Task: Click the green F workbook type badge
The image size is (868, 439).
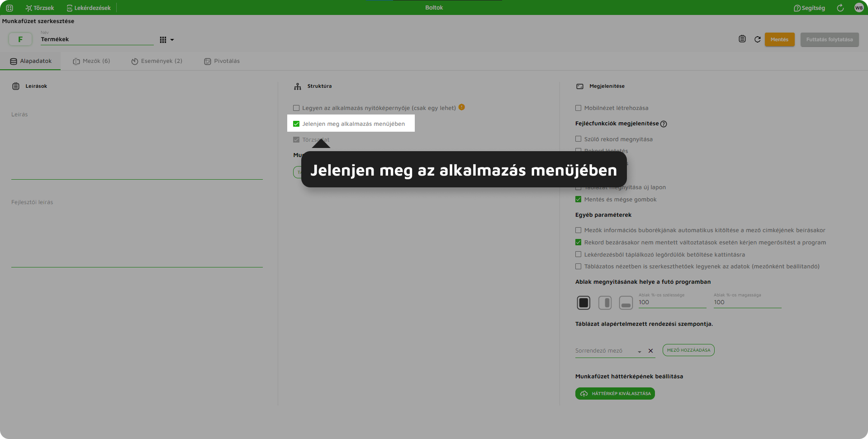Action: [20, 39]
